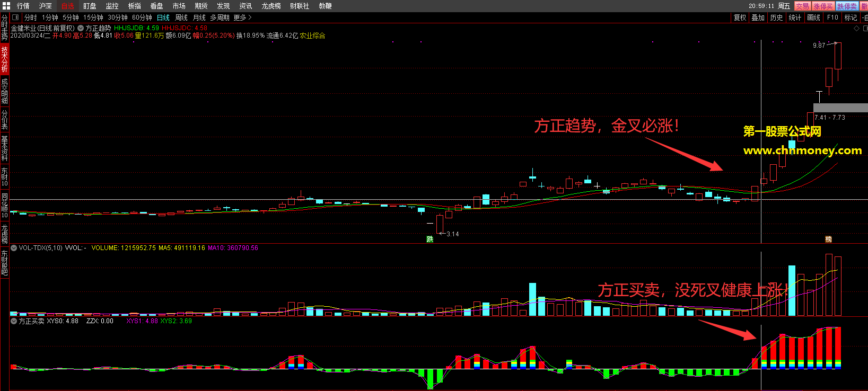Switch to 分时 chart period
The image size is (868, 391).
coord(31,17)
